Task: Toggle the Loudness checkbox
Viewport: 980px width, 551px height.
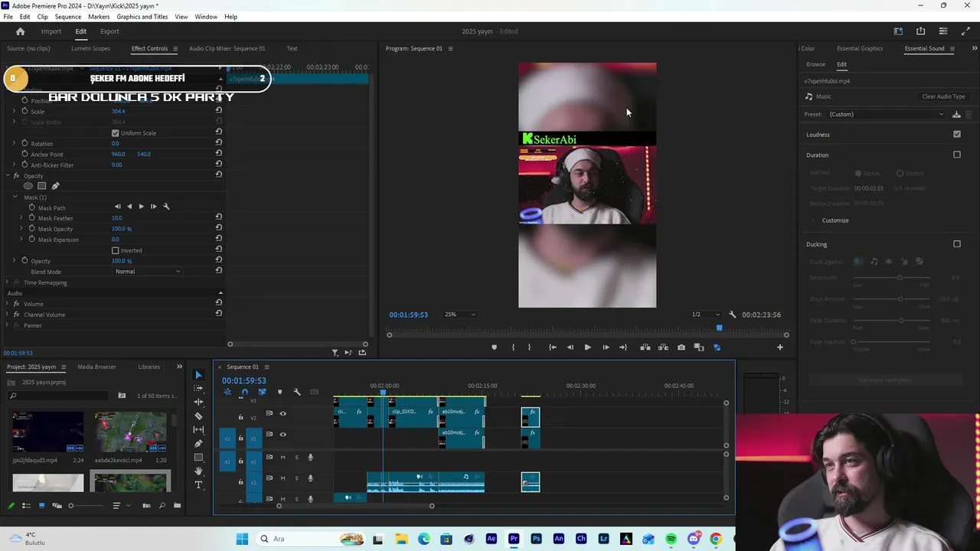Action: click(x=957, y=135)
